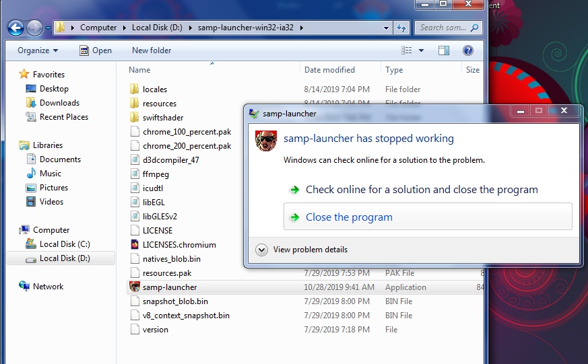Select the d3dcompiler_47 DLL icon
Screen dimensions: 588x364
click(x=135, y=160)
